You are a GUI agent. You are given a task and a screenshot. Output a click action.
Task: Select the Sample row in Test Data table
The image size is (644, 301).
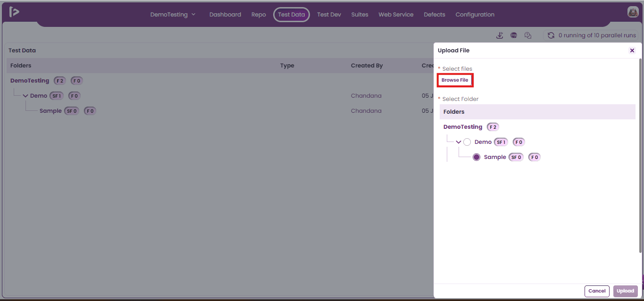point(219,111)
